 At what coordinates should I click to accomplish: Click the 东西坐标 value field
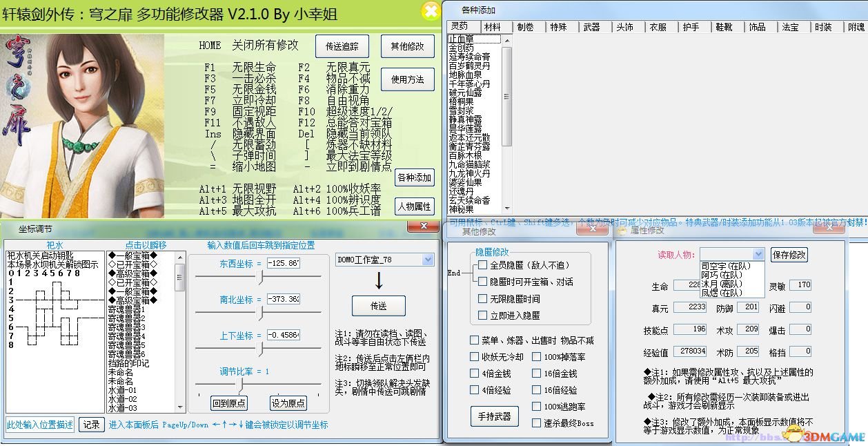pyautogui.click(x=284, y=263)
